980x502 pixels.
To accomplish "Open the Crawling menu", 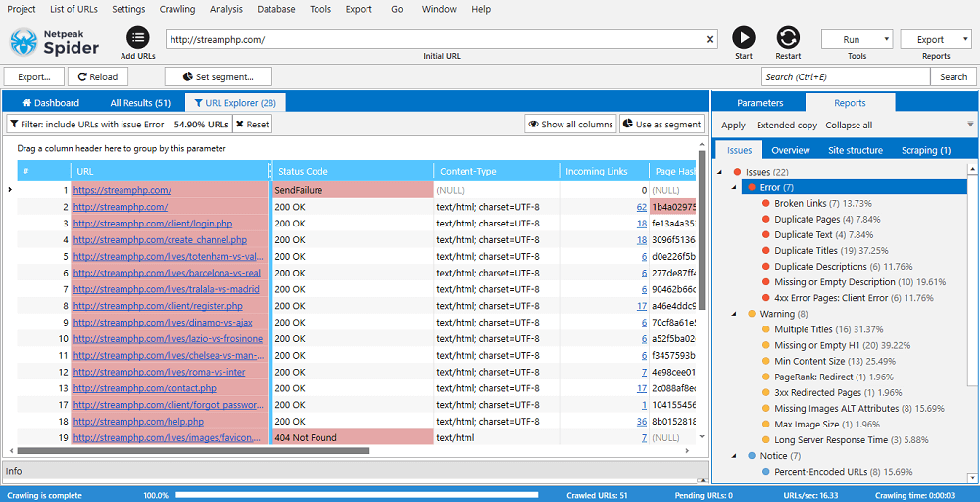I will (177, 10).
